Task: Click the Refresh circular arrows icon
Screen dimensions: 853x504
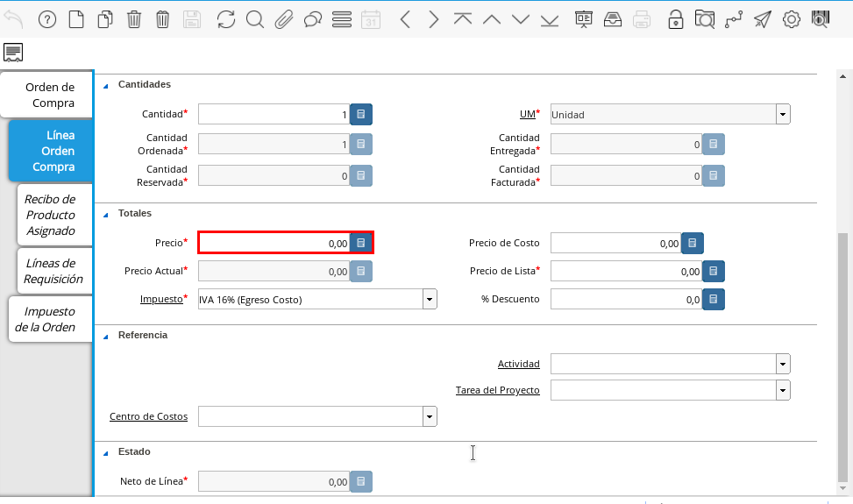Action: click(x=226, y=20)
